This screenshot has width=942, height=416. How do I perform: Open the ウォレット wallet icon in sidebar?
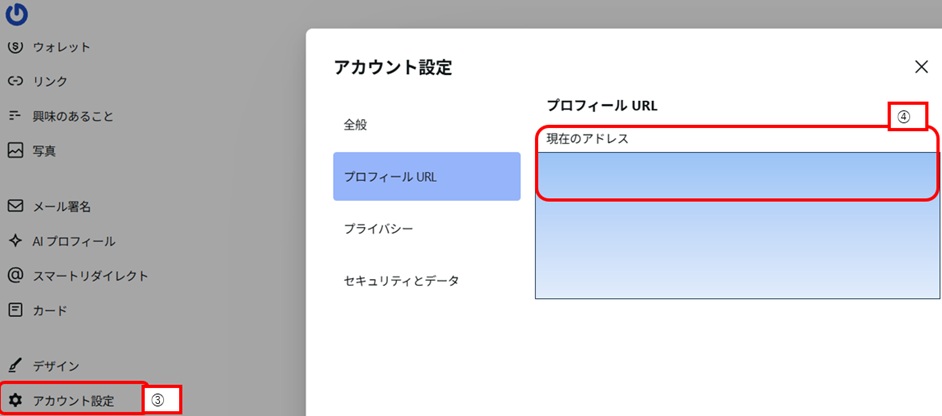[x=15, y=47]
